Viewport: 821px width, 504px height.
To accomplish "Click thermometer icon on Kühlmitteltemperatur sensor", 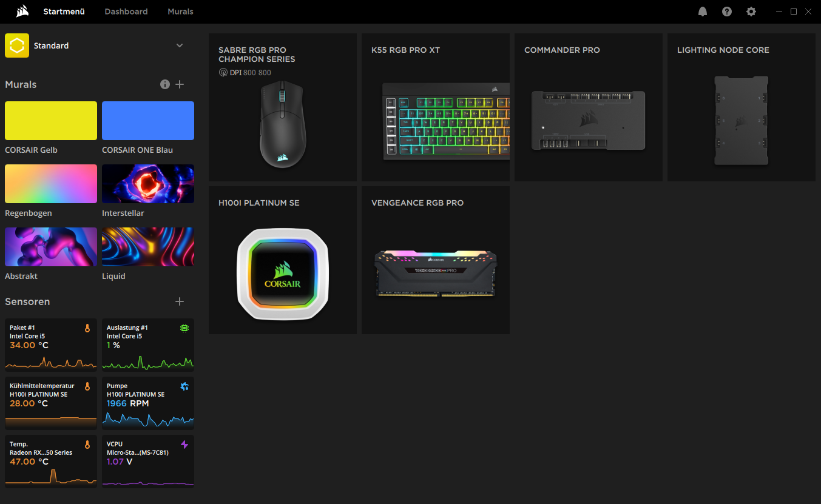I will click(87, 386).
